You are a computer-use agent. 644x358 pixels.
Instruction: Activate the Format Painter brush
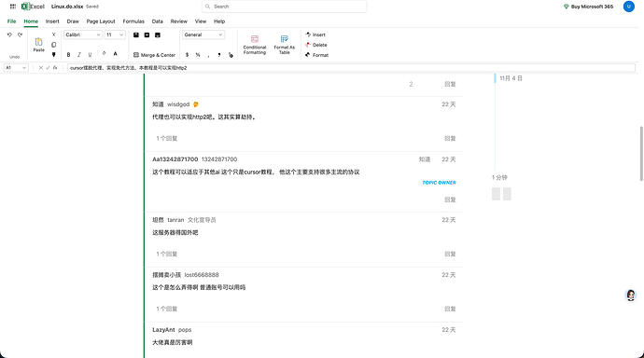[x=54, y=55]
